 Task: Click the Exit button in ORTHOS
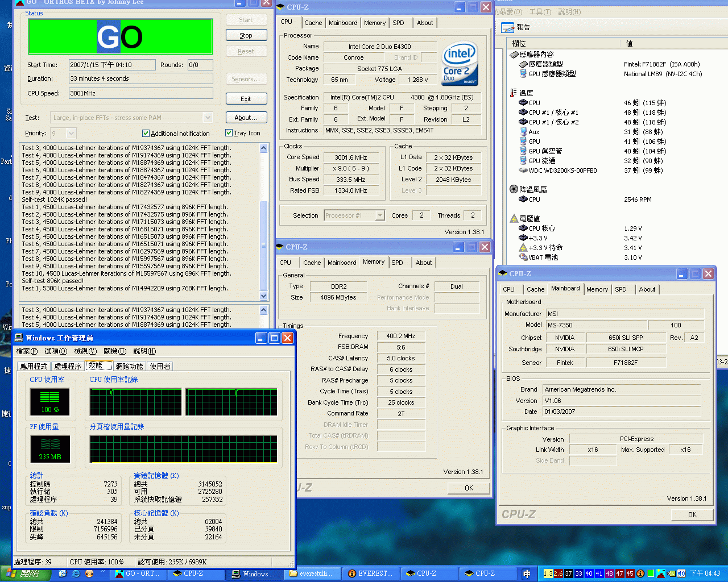246,99
